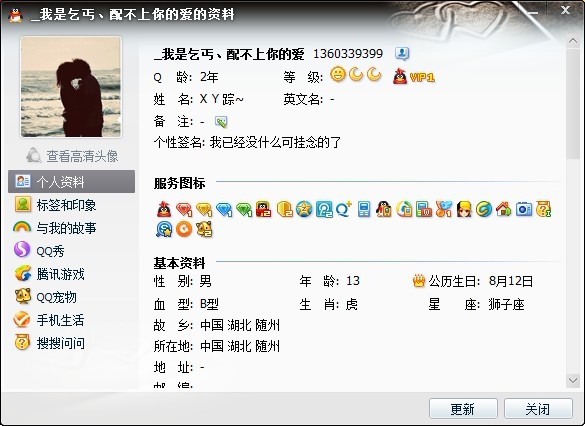Click the yellow diamond service icon
The width and height of the screenshot is (585, 426).
(204, 209)
